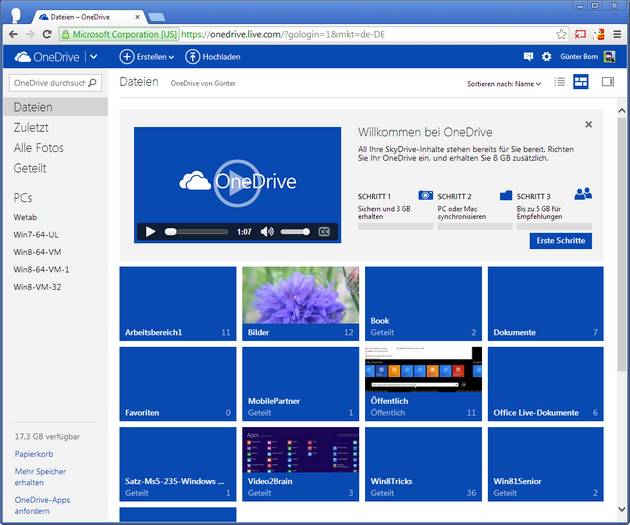630x525 pixels.
Task: Open the Office Live-Dokumente folder tile
Action: 546,384
